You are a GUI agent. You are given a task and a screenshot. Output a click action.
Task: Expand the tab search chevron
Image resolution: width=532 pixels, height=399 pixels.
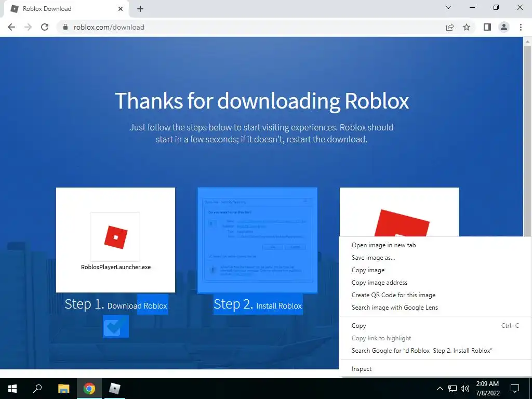(448, 7)
